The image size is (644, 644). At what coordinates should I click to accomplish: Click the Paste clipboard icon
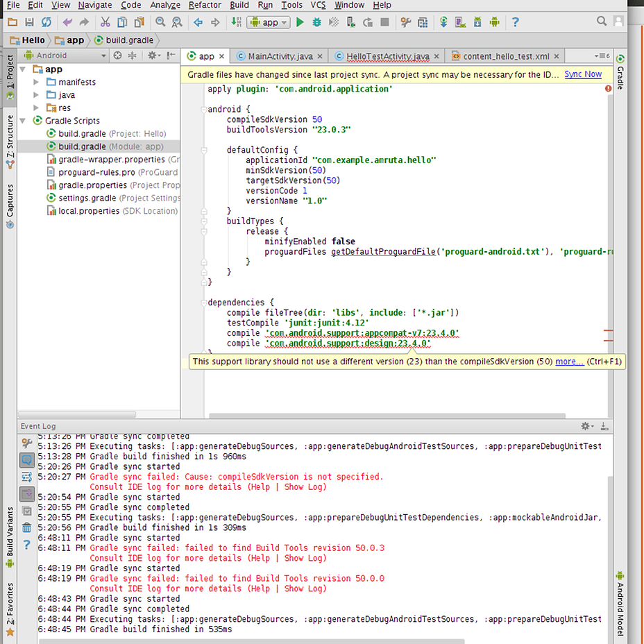click(x=139, y=22)
